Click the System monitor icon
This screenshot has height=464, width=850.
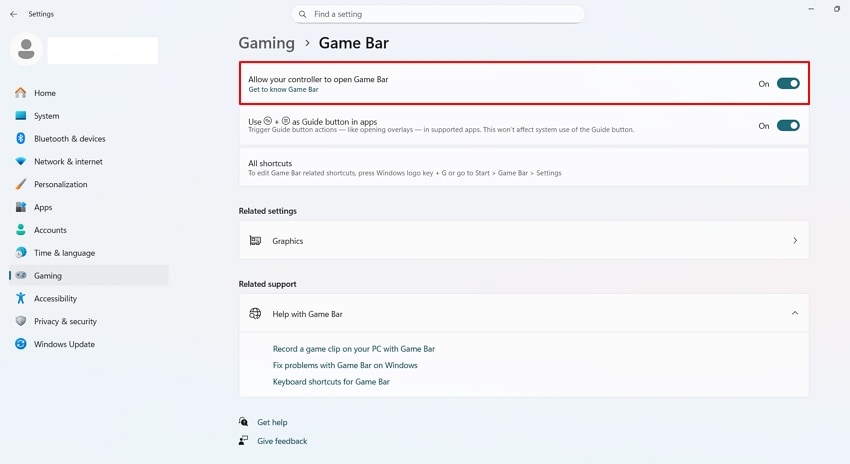pos(21,115)
